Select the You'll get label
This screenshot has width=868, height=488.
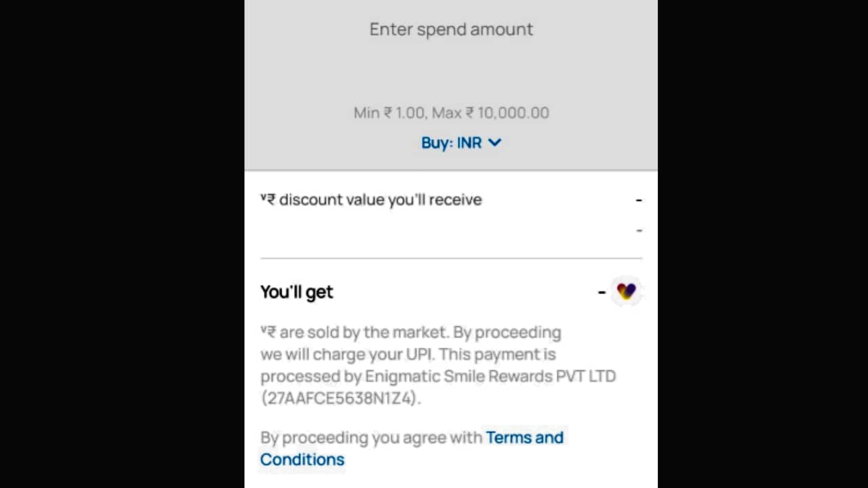tap(297, 292)
